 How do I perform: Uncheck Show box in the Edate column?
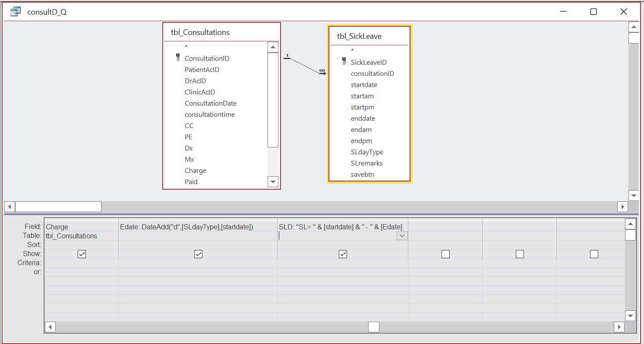click(198, 254)
